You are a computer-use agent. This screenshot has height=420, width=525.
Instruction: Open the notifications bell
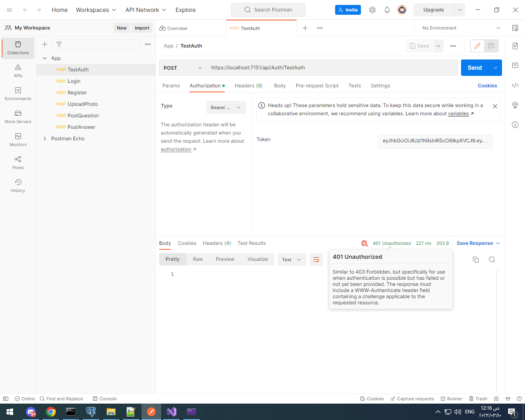387,10
